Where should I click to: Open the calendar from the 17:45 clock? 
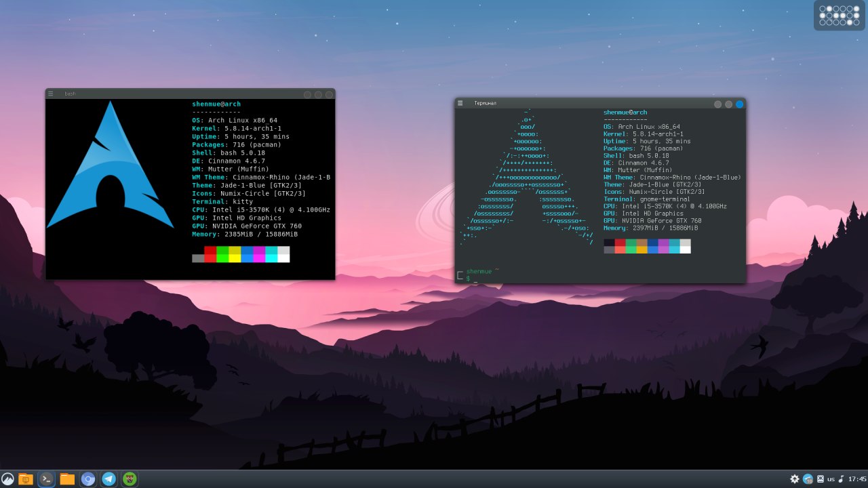(x=857, y=479)
